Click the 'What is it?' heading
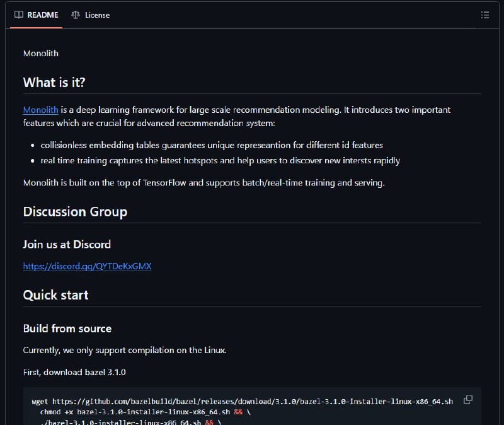 tap(54, 83)
